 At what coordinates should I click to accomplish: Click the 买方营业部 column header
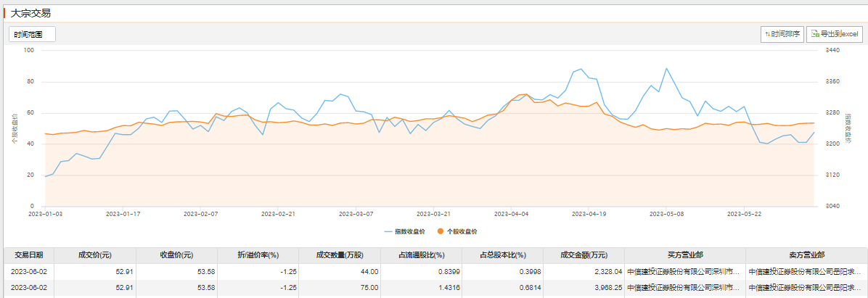[x=684, y=255]
